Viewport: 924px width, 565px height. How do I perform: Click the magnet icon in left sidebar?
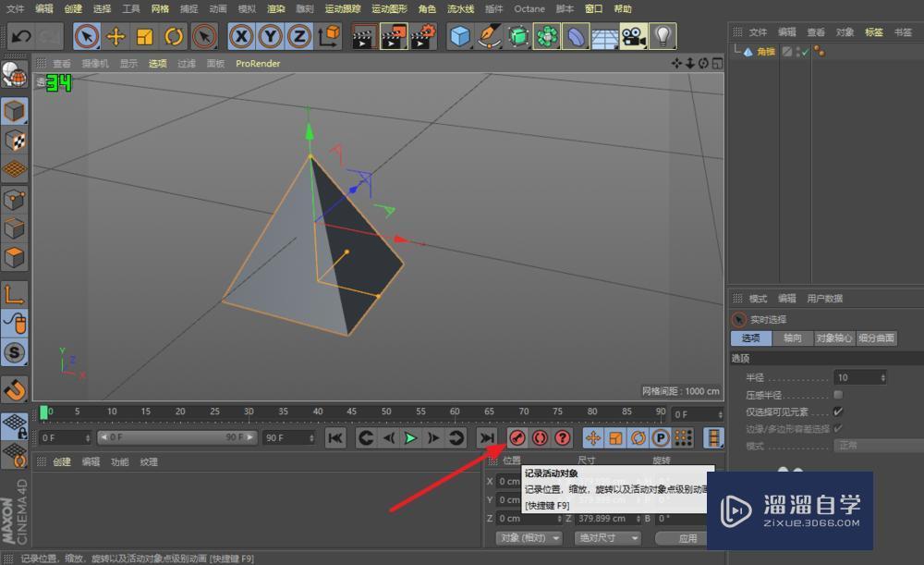point(15,388)
